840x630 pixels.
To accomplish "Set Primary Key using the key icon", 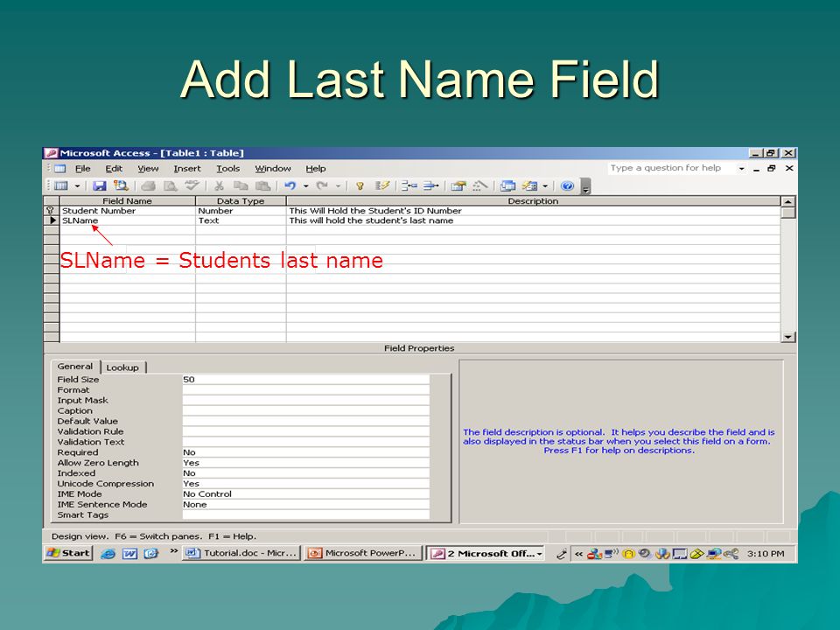I will (360, 185).
